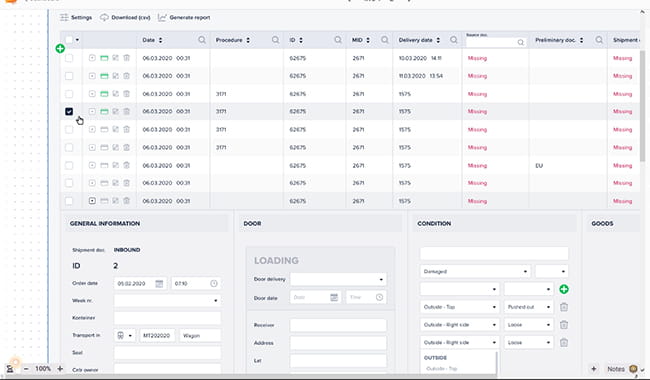Expand the row delivered 10.03.2020
The height and width of the screenshot is (380, 650).
coord(92,58)
